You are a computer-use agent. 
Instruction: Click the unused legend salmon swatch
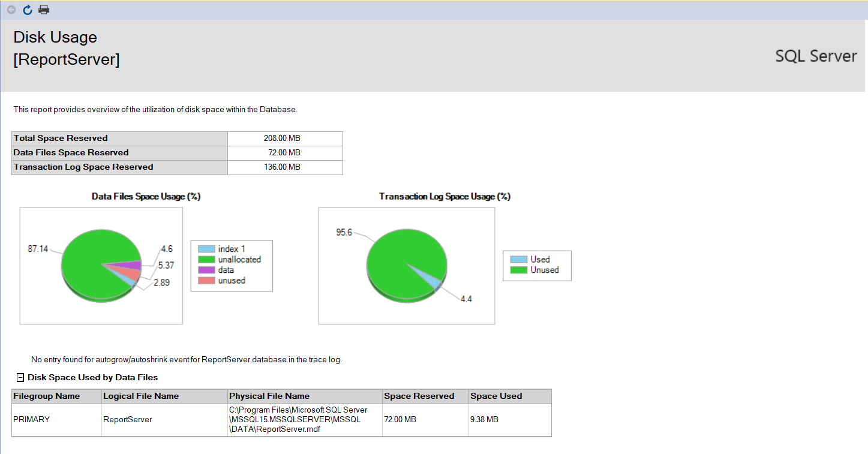click(206, 281)
